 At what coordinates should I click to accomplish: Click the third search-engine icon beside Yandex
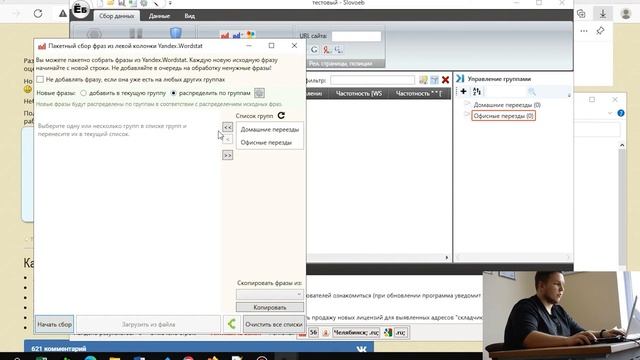pos(338,49)
